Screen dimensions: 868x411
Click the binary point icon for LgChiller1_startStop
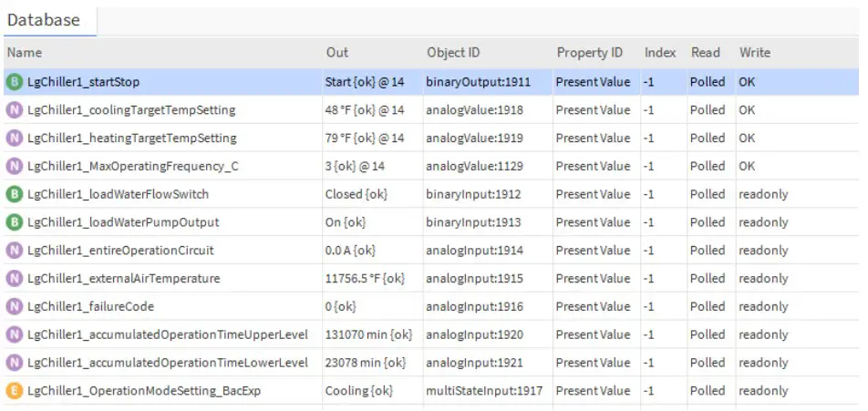pyautogui.click(x=15, y=82)
